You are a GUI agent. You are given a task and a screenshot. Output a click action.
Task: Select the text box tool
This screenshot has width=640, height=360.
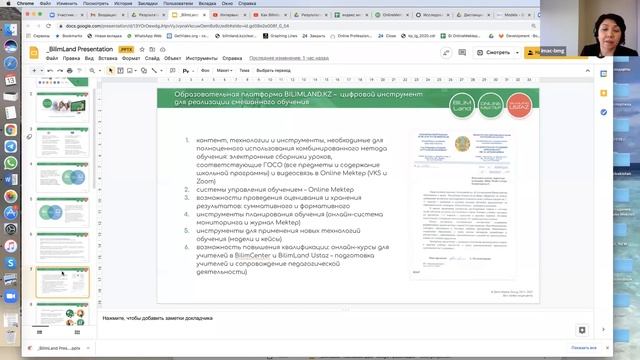point(120,71)
